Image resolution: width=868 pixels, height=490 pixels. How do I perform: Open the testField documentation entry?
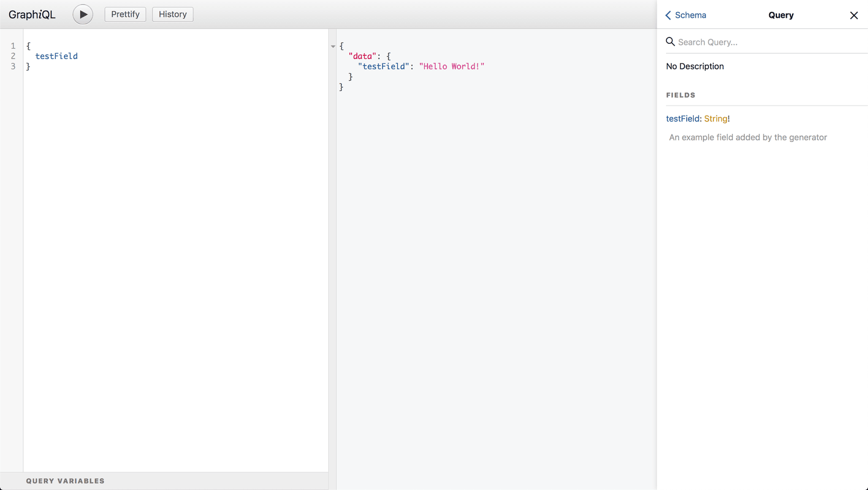point(682,118)
